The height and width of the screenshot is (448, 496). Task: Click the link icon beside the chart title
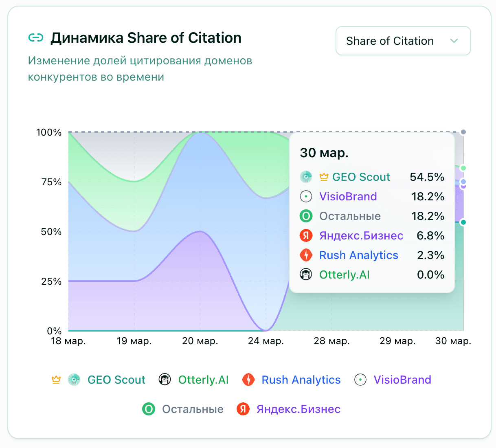pyautogui.click(x=36, y=37)
